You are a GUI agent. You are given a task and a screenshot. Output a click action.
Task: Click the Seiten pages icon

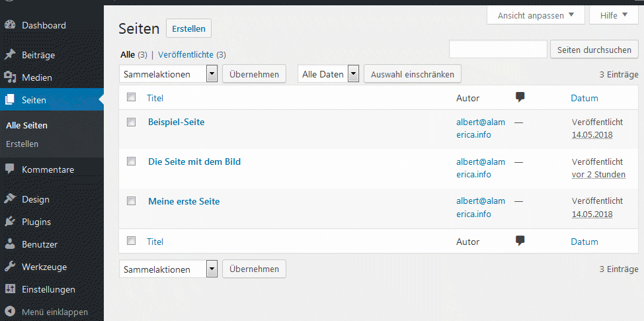click(x=10, y=100)
